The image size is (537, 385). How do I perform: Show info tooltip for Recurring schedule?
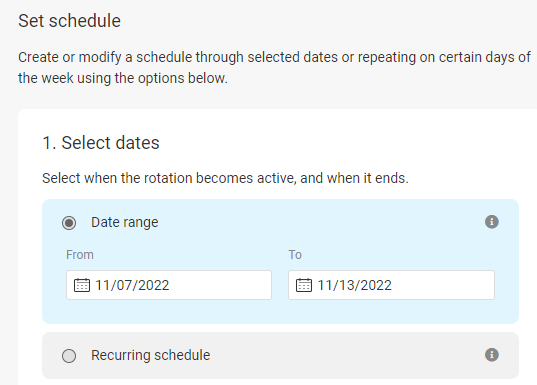[x=492, y=355]
